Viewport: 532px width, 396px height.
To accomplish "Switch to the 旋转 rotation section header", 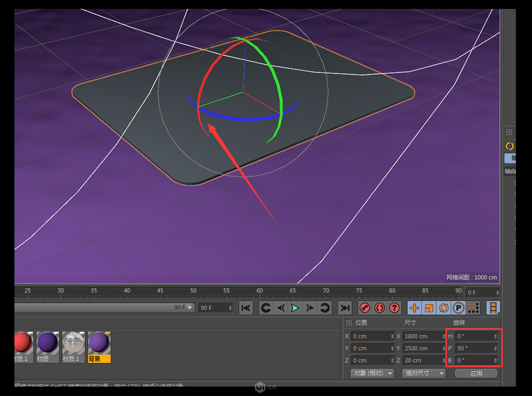I will click(x=460, y=322).
